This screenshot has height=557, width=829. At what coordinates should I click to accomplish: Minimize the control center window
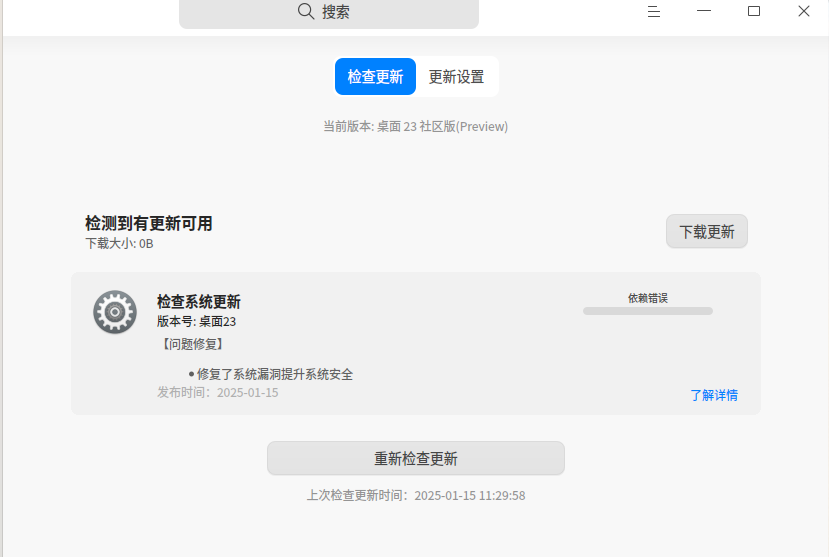point(704,11)
